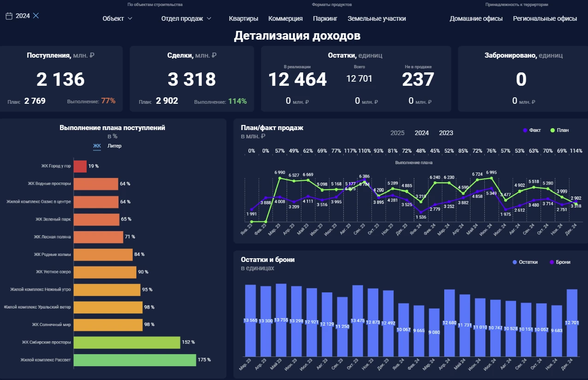Click the Поступления value 2 136

click(61, 79)
